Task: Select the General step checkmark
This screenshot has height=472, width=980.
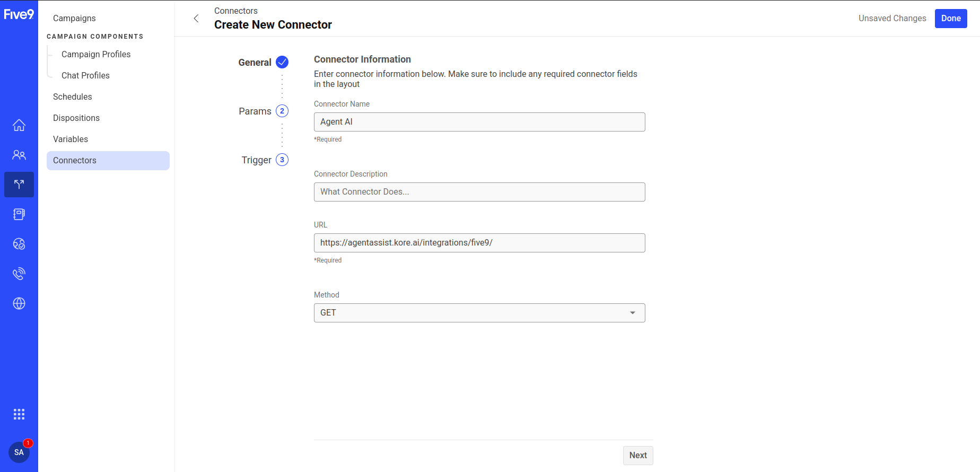Action: click(x=282, y=62)
